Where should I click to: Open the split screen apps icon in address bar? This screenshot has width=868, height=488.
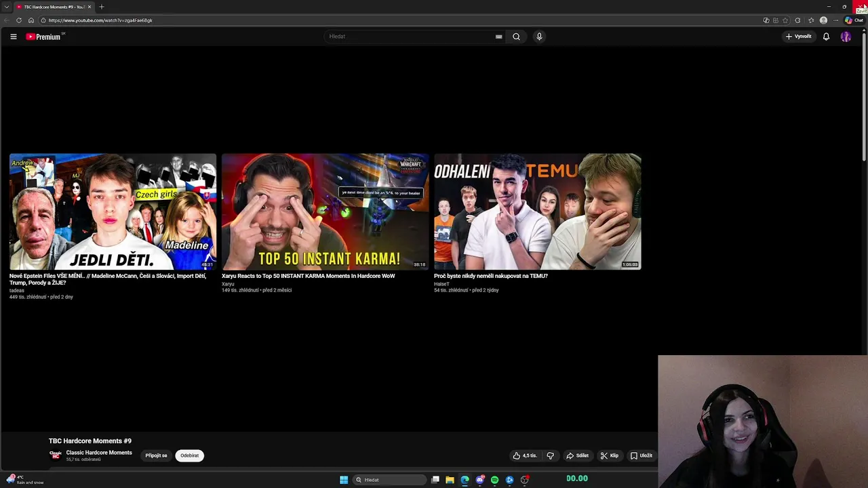tap(776, 20)
